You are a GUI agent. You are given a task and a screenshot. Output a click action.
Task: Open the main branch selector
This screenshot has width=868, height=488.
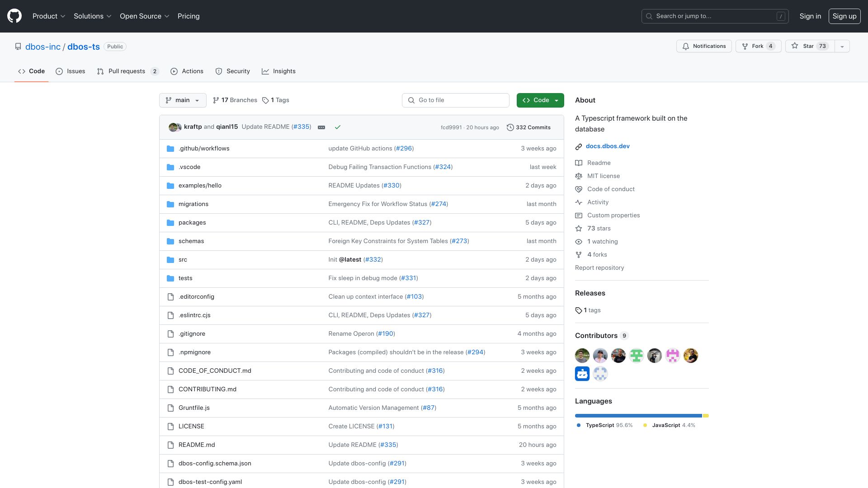click(183, 100)
